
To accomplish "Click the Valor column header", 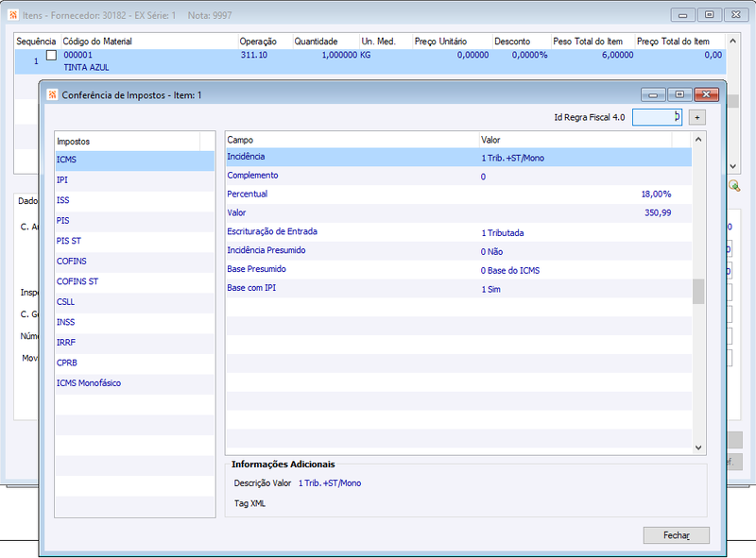I will [x=576, y=140].
